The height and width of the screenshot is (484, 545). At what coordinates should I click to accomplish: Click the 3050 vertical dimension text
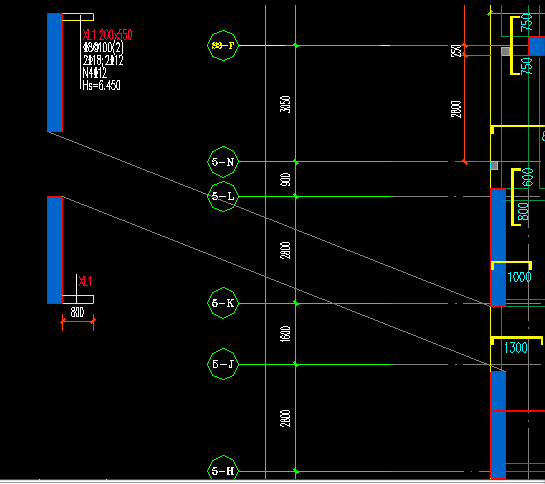[x=285, y=104]
